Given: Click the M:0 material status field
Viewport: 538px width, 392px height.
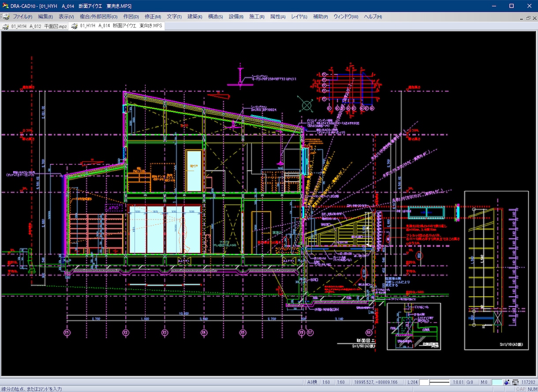Looking at the screenshot, I should [x=484, y=382].
